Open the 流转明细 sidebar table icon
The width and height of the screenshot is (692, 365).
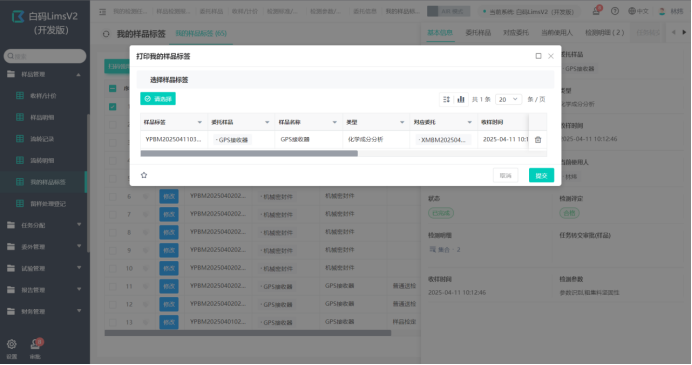pyautogui.click(x=20, y=161)
